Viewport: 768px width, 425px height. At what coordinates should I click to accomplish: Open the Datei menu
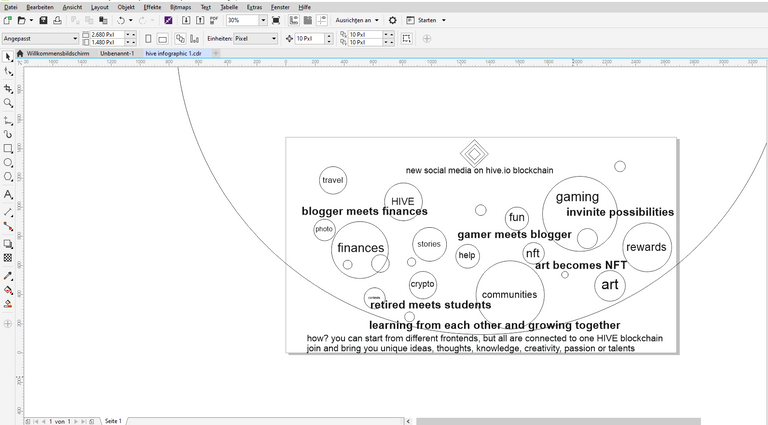coord(10,7)
